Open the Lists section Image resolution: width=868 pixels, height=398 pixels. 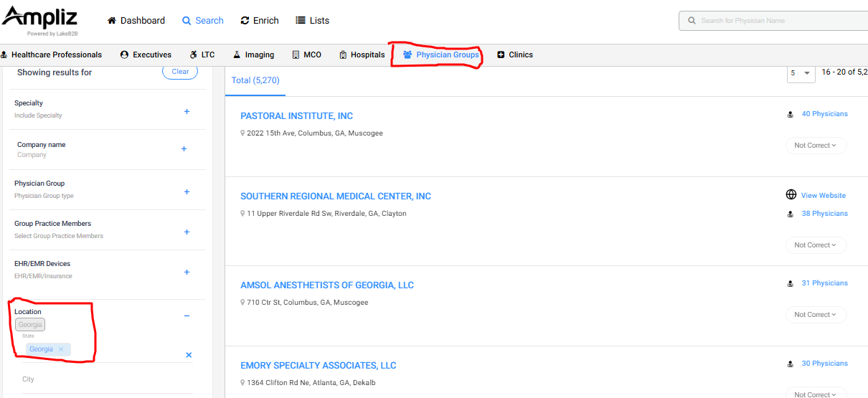[x=313, y=21]
